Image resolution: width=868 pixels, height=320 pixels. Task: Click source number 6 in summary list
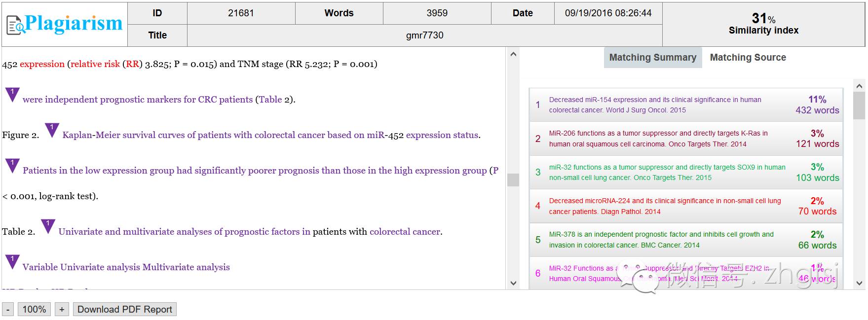point(538,273)
